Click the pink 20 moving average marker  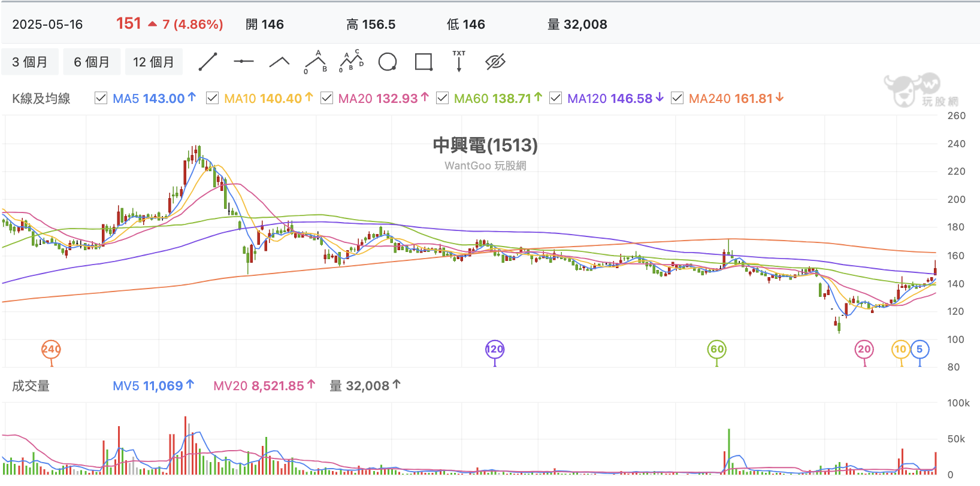click(864, 350)
